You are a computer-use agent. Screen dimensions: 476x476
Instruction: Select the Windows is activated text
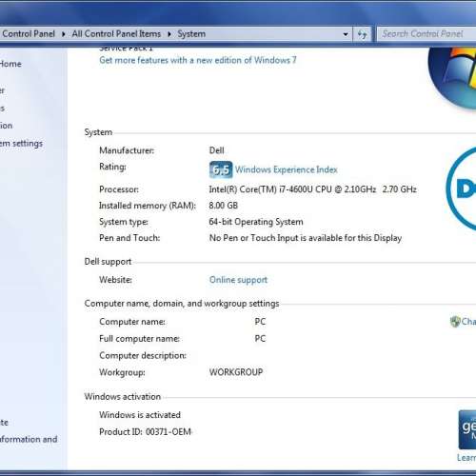pyautogui.click(x=140, y=415)
